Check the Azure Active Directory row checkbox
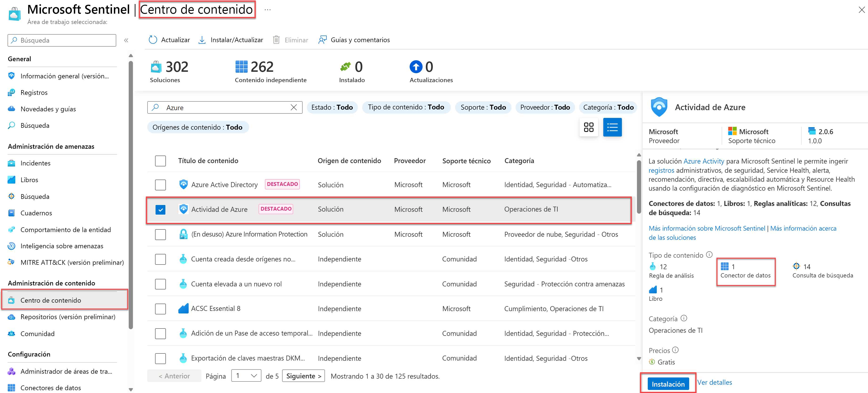Screen dimensions: 868x393 click(160, 185)
